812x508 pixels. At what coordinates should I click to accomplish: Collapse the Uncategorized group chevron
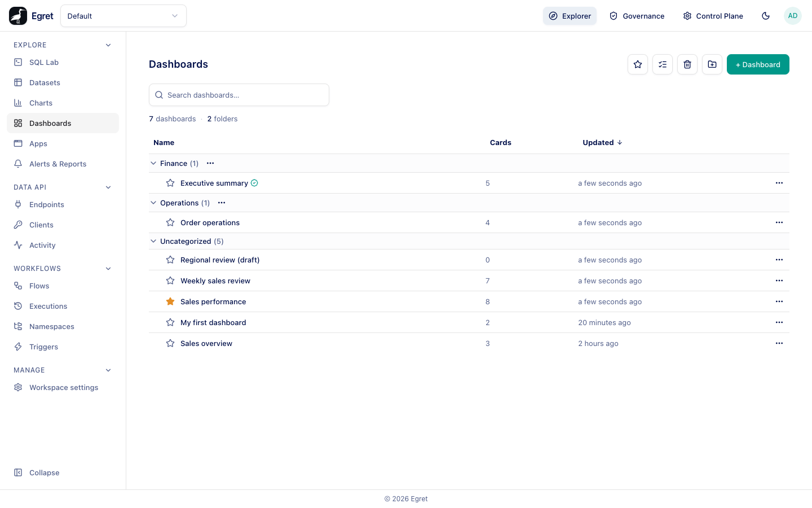(153, 241)
